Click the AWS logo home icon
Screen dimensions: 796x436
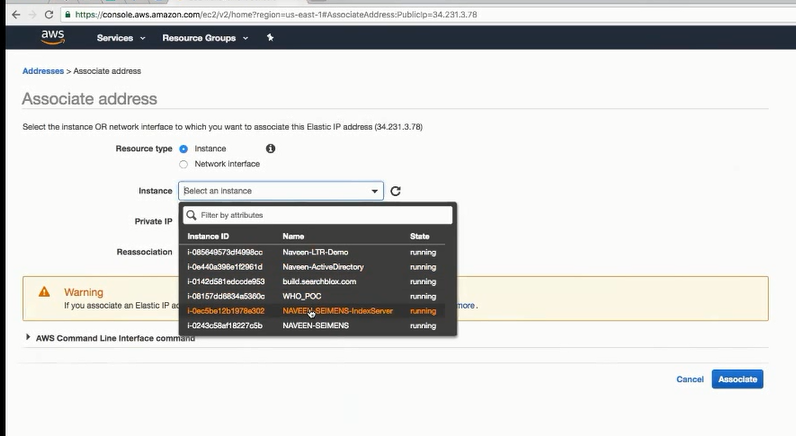[x=53, y=37]
